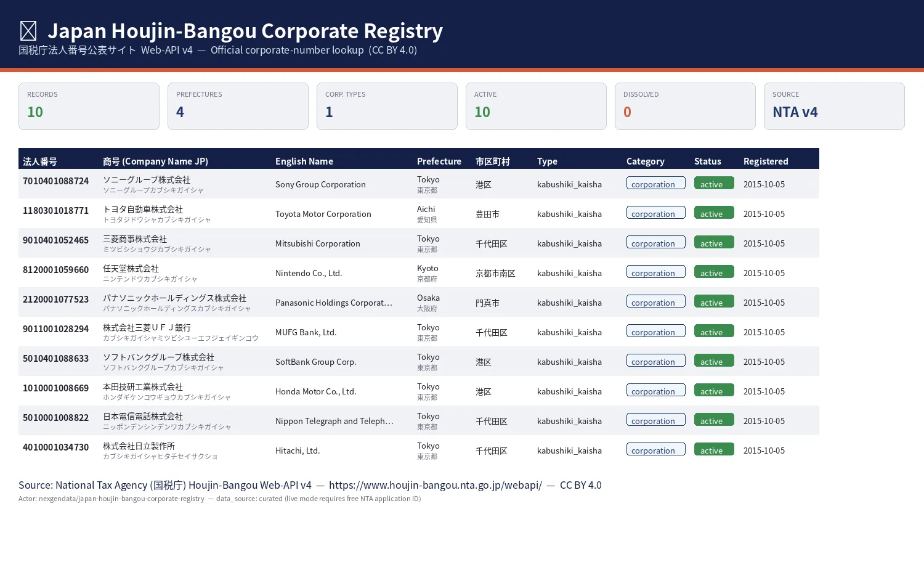The image size is (924, 567).
Task: Open the Records summary card
Action: click(89, 106)
